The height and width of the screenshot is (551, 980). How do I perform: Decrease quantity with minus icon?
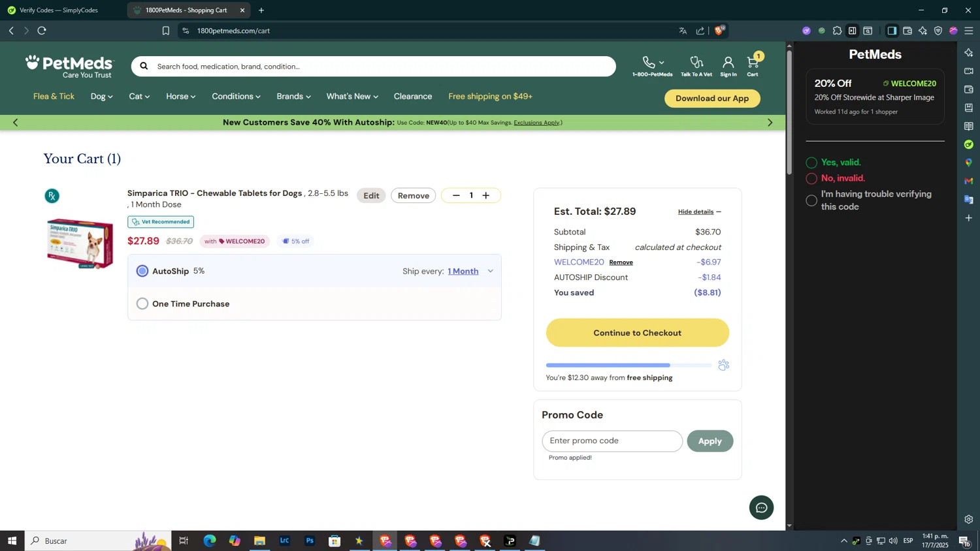point(456,196)
